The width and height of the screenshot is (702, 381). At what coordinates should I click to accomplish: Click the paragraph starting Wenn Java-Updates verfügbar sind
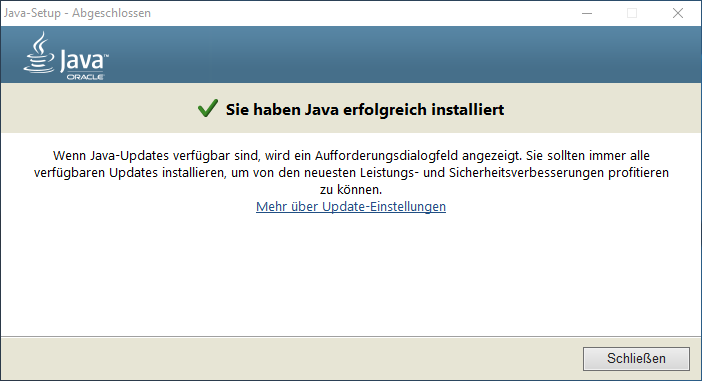(351, 172)
